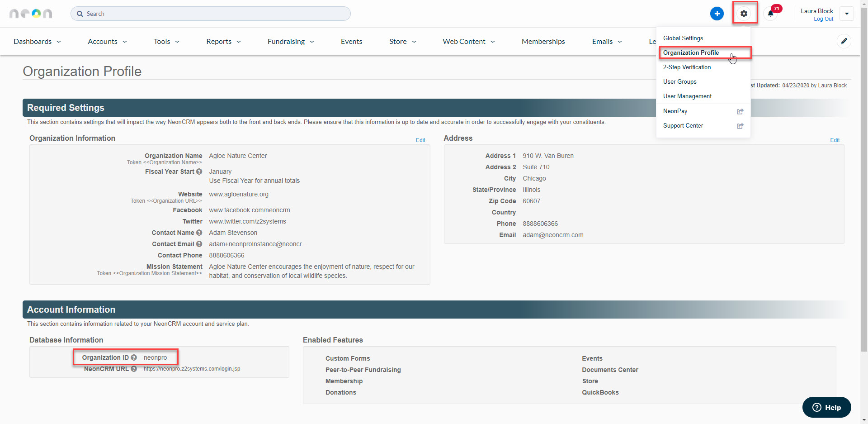
Task: Click the Contact Email help icon
Action: [199, 244]
